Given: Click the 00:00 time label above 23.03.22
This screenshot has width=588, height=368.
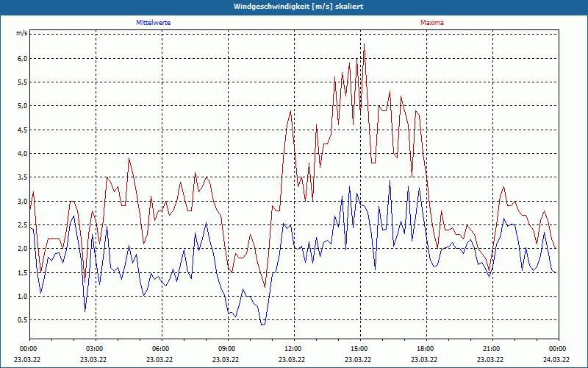Looking at the screenshot, I should click(x=28, y=349).
